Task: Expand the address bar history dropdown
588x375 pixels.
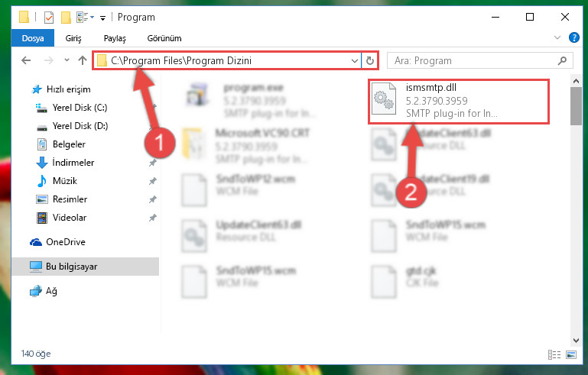Action: (354, 60)
